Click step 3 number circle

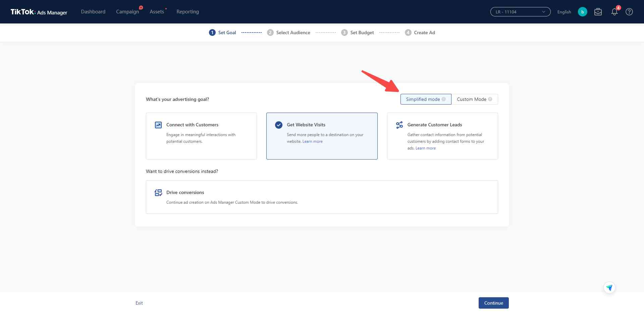[344, 33]
